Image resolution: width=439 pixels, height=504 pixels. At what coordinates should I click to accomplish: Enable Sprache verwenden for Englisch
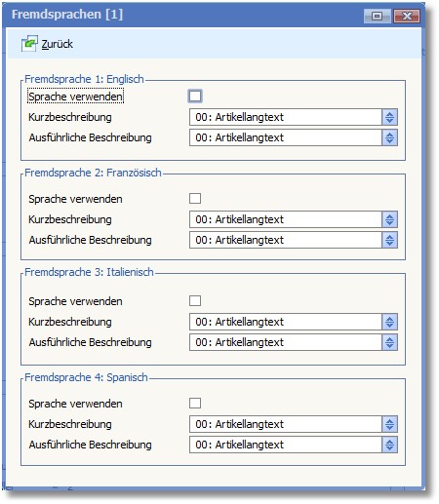pos(195,97)
